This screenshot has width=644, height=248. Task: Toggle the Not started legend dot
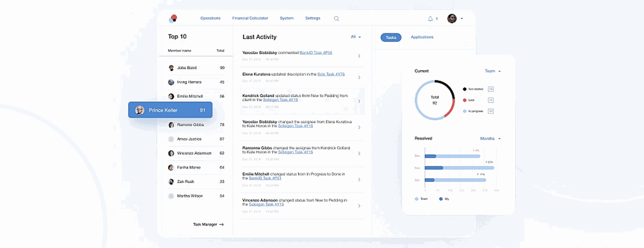(x=464, y=89)
